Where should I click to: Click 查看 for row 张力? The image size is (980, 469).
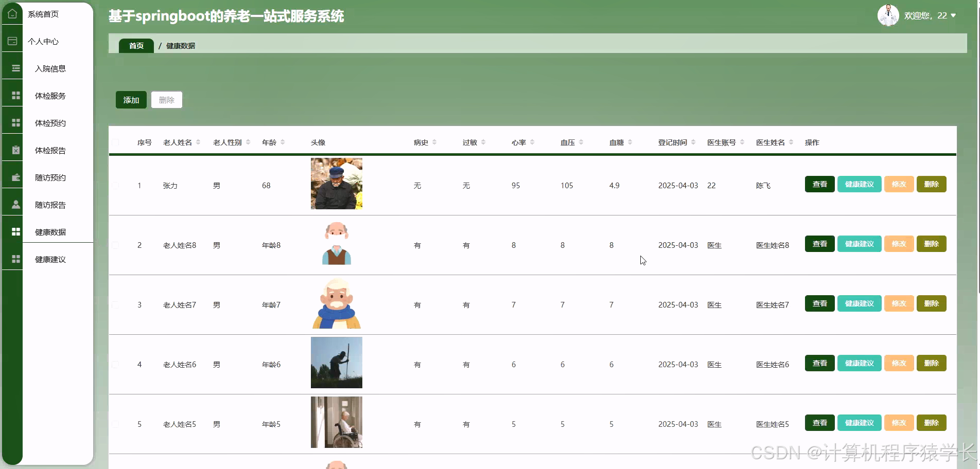coord(820,184)
